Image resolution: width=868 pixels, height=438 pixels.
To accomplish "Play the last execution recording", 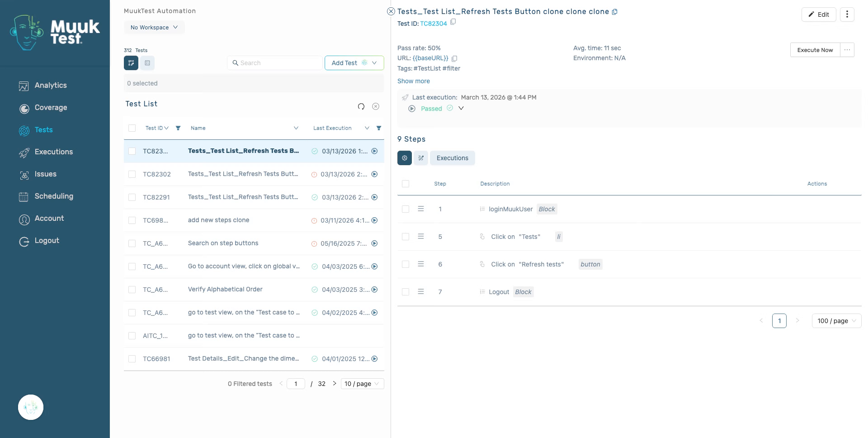I will [x=412, y=109].
